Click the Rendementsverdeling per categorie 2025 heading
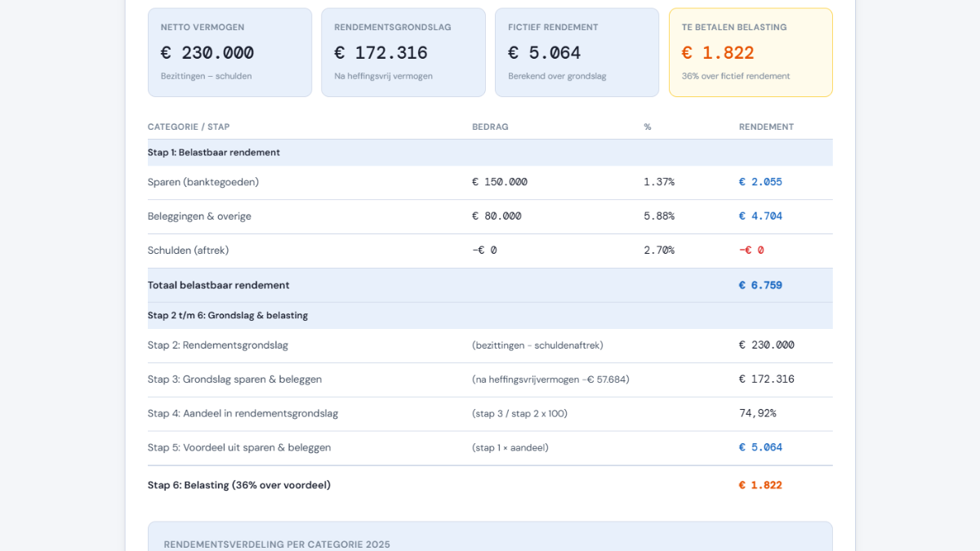This screenshot has width=980, height=551. 277,544
